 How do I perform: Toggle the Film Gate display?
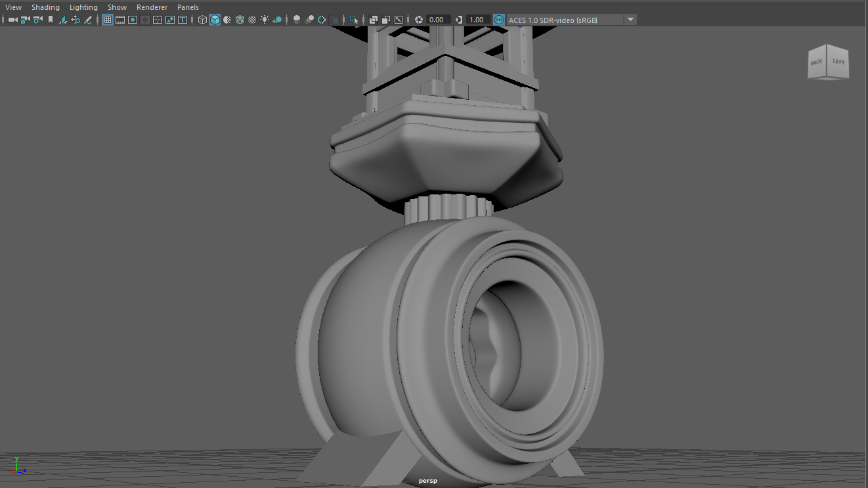[120, 20]
